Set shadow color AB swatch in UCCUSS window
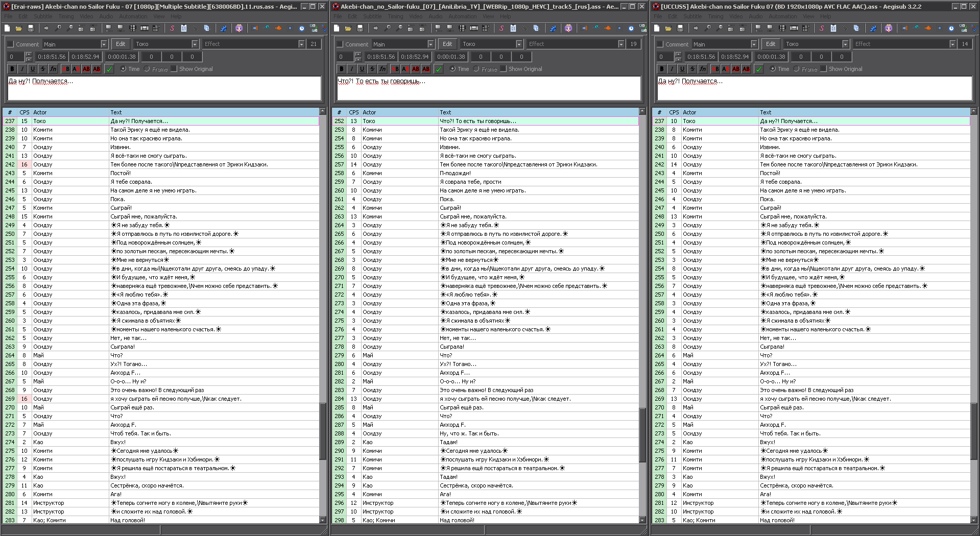The image size is (980, 536). pyautogui.click(x=746, y=69)
